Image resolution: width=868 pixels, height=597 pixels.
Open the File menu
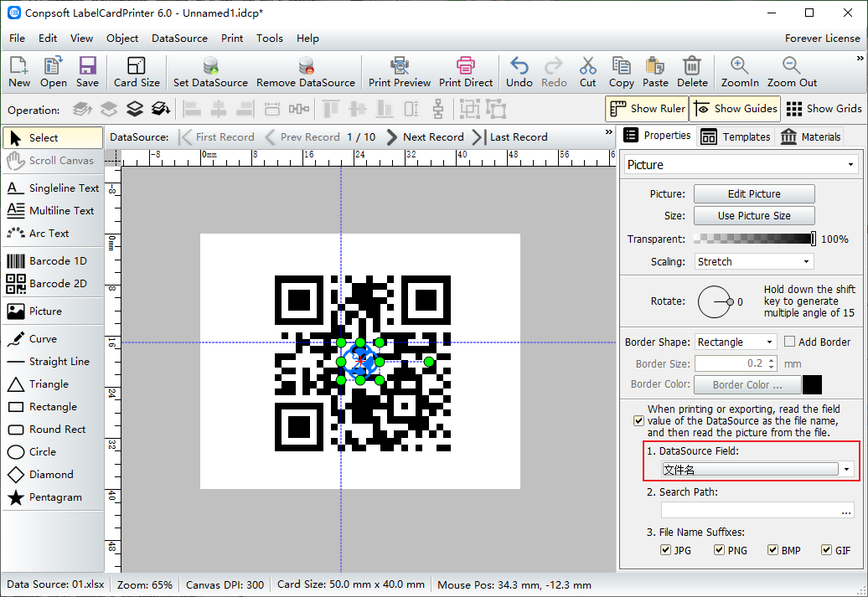pos(17,39)
